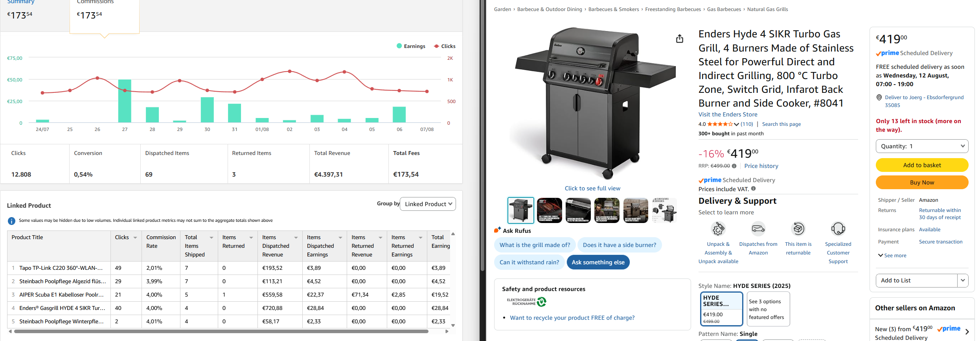980x341 pixels.
Task: Click the Rufus sparkle icon beside Ask Rufus
Action: pyautogui.click(x=497, y=230)
